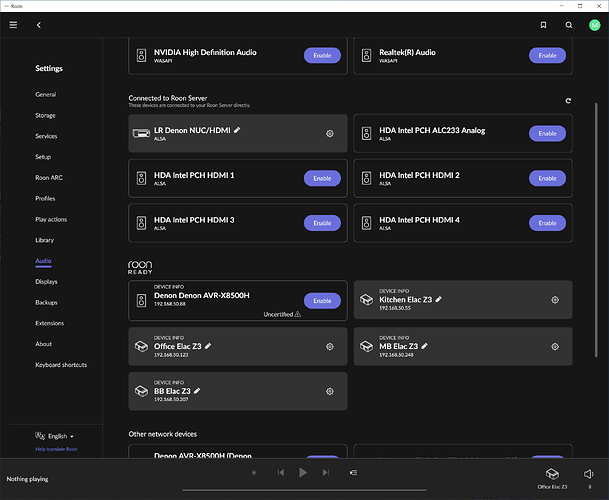Image resolution: width=609 pixels, height=500 pixels.
Task: Open settings gear for BB Elac Z3
Action: pyautogui.click(x=330, y=391)
